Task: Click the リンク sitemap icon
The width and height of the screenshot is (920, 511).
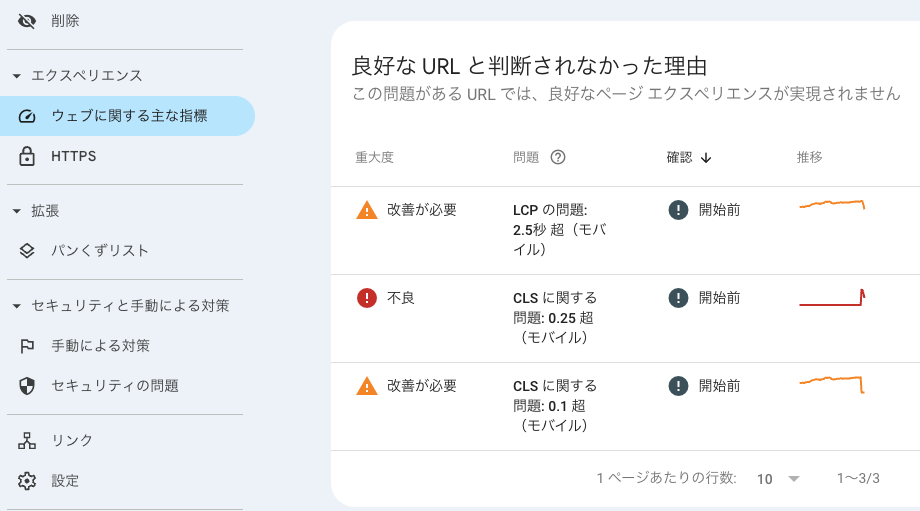Action: point(26,441)
